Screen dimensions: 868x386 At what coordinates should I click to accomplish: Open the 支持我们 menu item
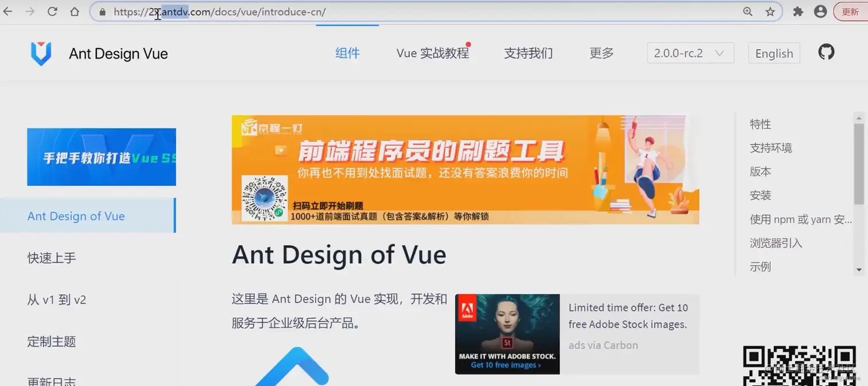(528, 53)
